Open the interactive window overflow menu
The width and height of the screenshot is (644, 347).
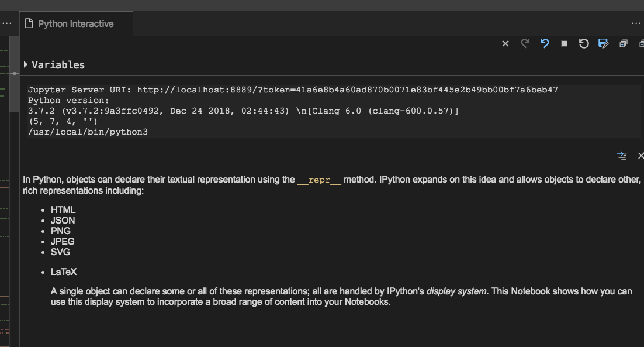tap(636, 23)
